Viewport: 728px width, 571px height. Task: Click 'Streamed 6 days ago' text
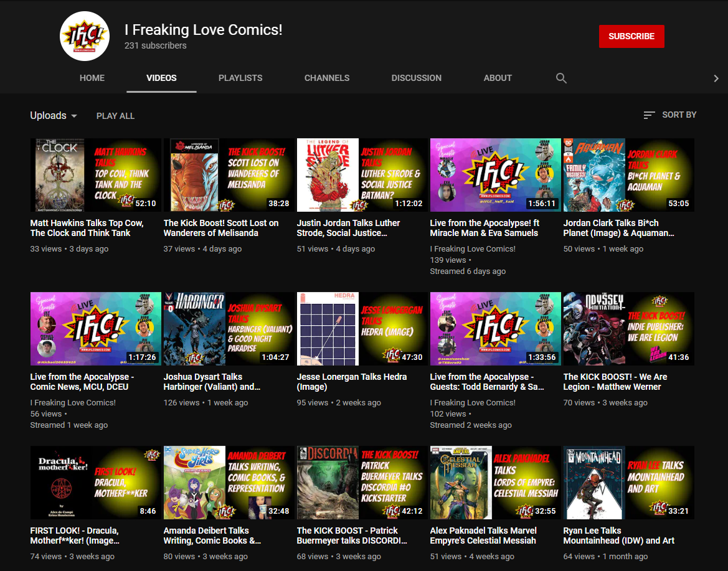coord(468,271)
